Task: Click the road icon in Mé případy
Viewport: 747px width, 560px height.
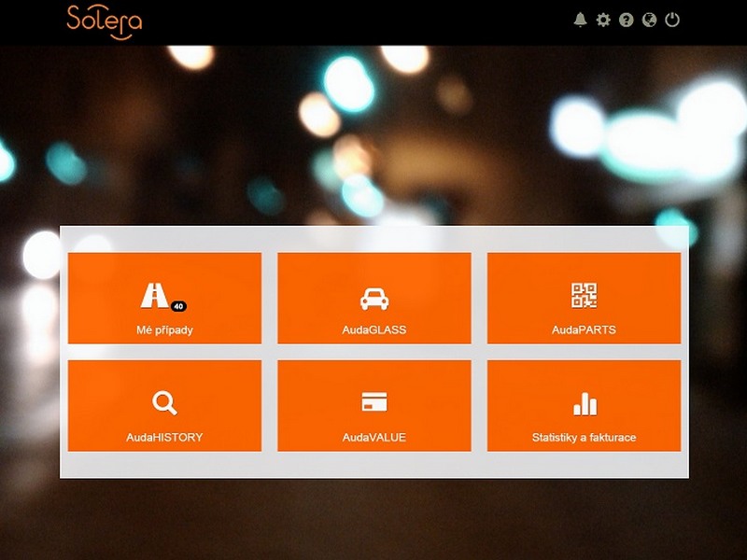Action: tap(154, 296)
